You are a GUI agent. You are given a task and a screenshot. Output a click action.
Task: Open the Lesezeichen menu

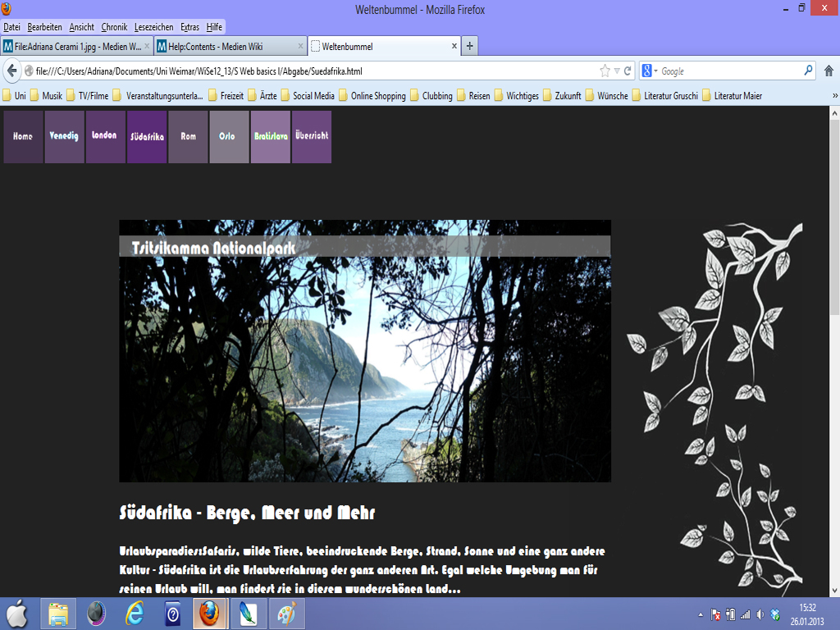pos(153,27)
